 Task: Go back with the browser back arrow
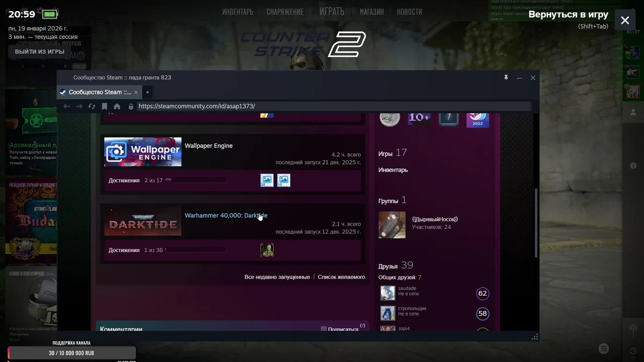pyautogui.click(x=66, y=106)
